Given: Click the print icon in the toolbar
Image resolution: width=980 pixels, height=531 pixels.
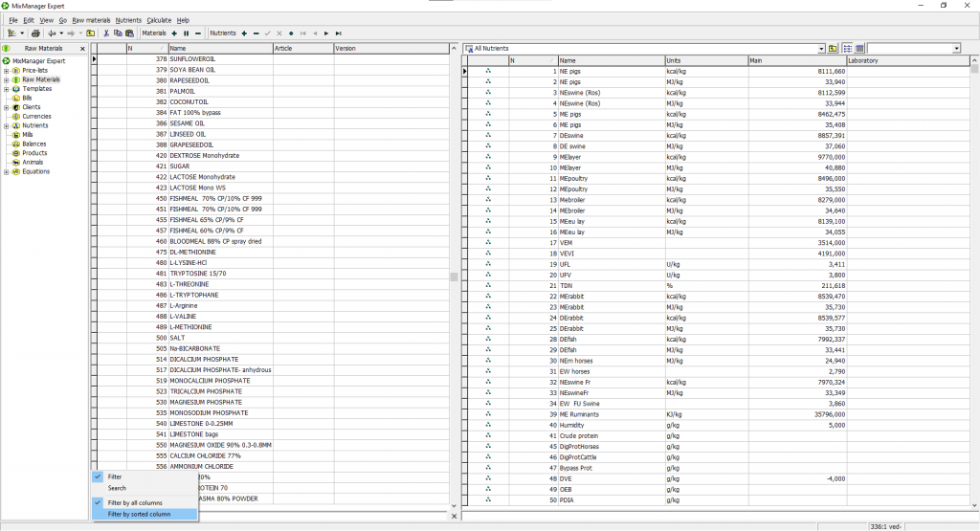Looking at the screenshot, I should click(x=35, y=33).
